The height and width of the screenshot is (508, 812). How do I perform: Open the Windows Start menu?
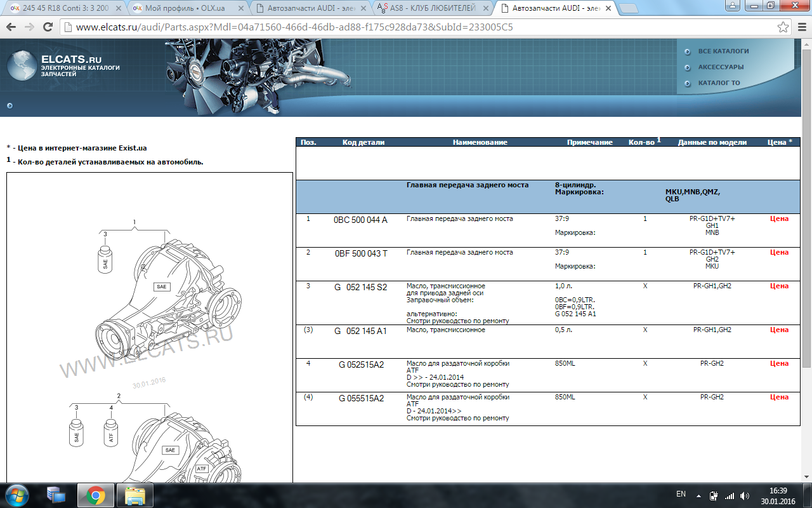(x=16, y=495)
